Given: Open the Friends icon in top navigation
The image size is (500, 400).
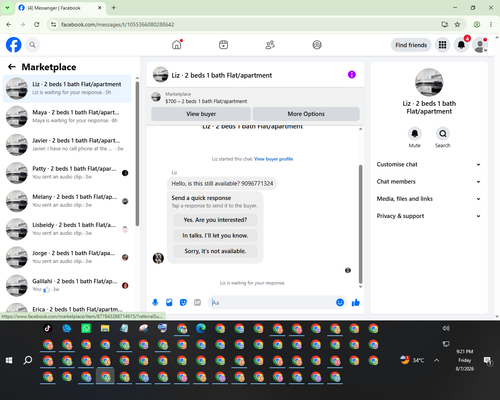Looking at the screenshot, I should click(270, 45).
